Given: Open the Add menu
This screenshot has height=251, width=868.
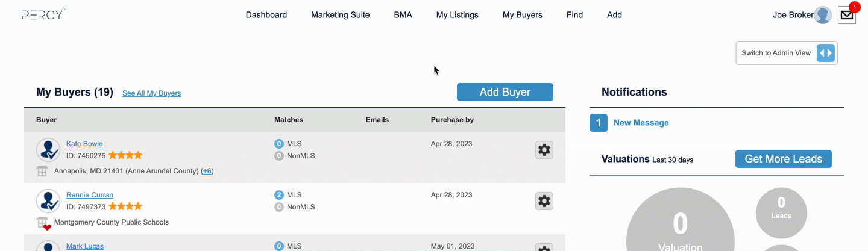Looking at the screenshot, I should pos(615,15).
